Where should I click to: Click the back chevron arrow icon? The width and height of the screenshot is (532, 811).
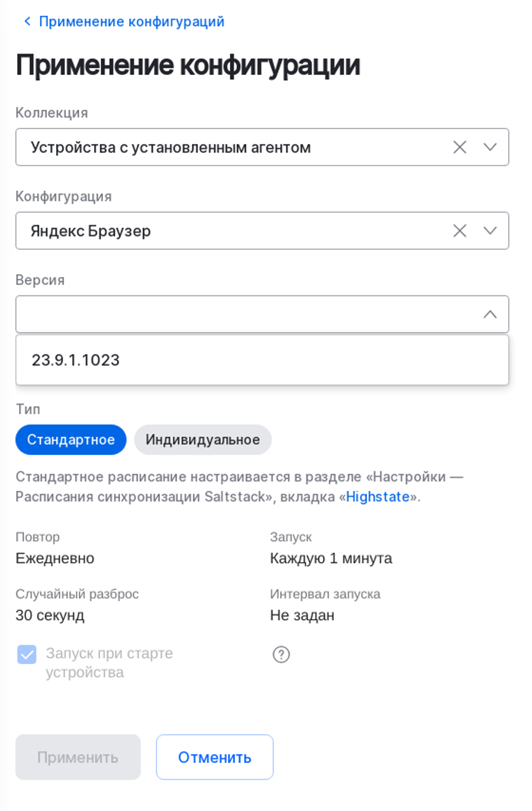coord(28,21)
